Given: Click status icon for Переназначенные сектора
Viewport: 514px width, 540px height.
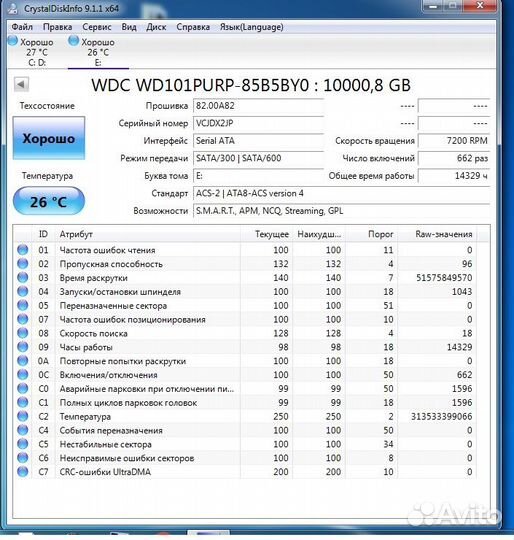Looking at the screenshot, I should [x=23, y=305].
